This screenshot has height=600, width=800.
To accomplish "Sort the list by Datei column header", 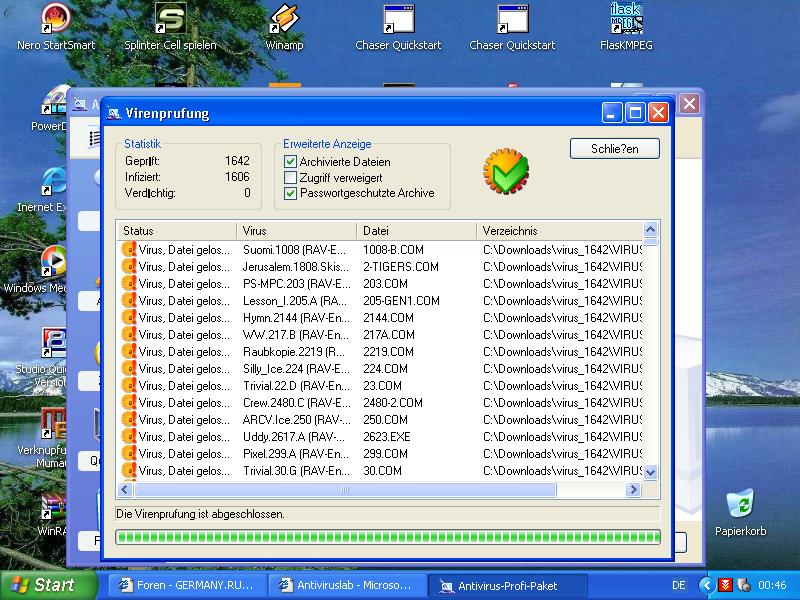I will point(415,231).
